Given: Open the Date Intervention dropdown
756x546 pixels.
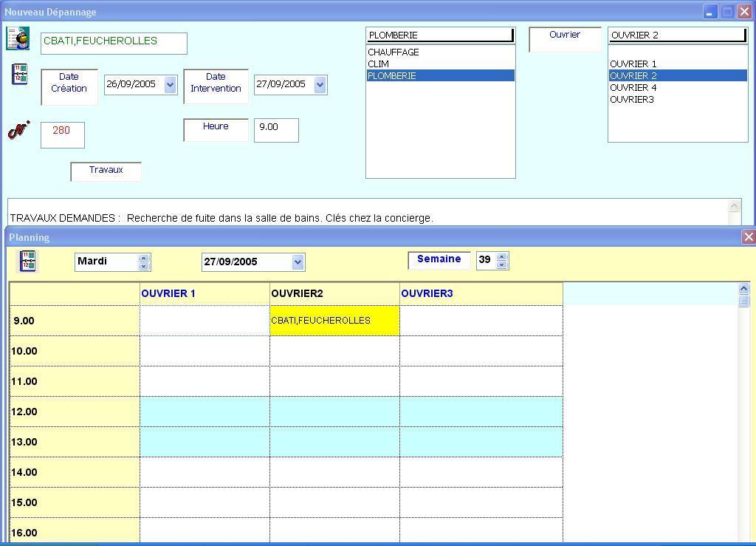Looking at the screenshot, I should pos(320,84).
